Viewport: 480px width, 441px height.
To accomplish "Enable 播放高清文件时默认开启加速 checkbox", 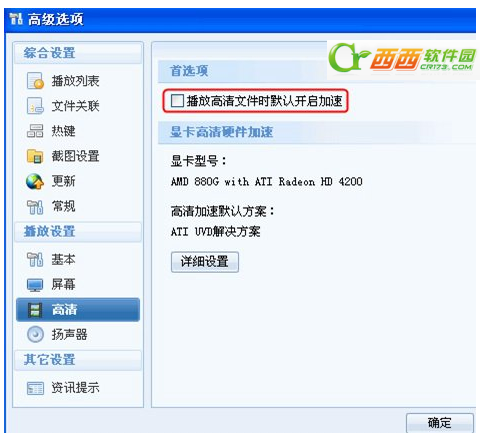I will (177, 100).
